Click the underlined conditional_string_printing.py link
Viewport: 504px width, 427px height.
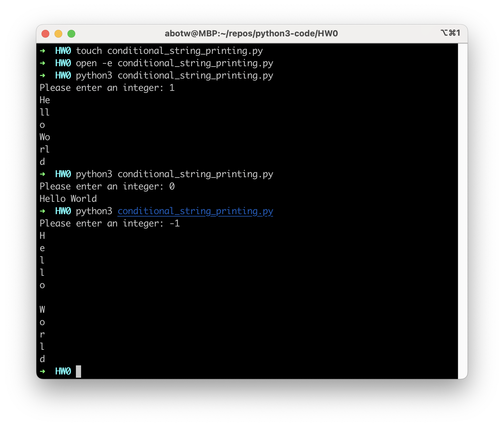[195, 211]
